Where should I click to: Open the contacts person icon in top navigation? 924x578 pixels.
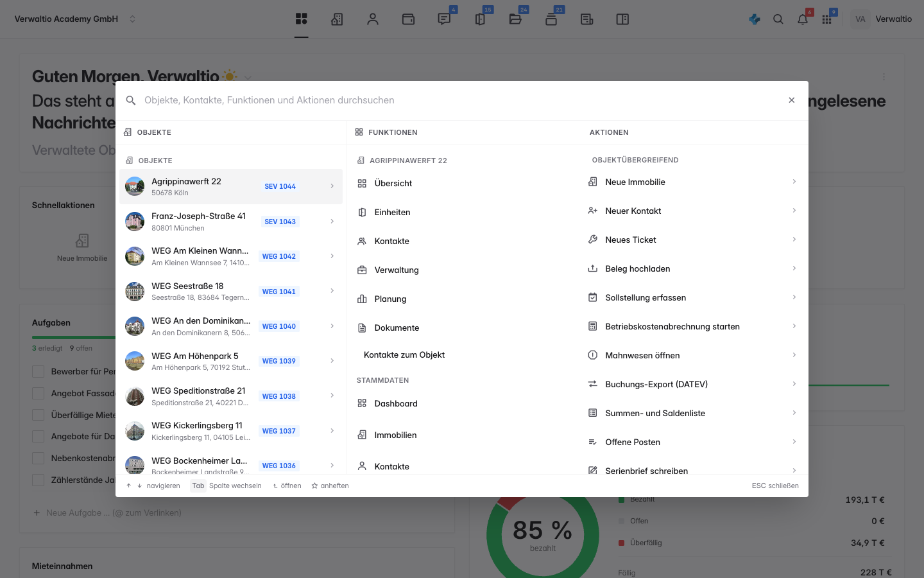tap(373, 19)
